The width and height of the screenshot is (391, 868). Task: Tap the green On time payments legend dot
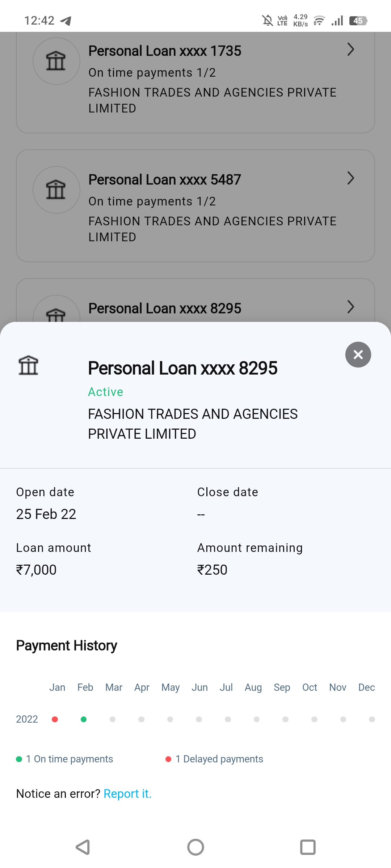point(19,759)
